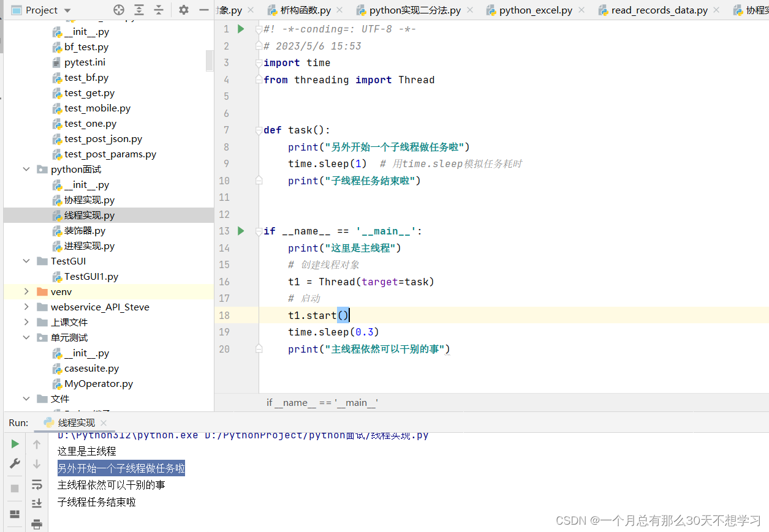Click the Collapse All icon in Project toolbar
Screen dimensions: 769x532
coord(159,10)
